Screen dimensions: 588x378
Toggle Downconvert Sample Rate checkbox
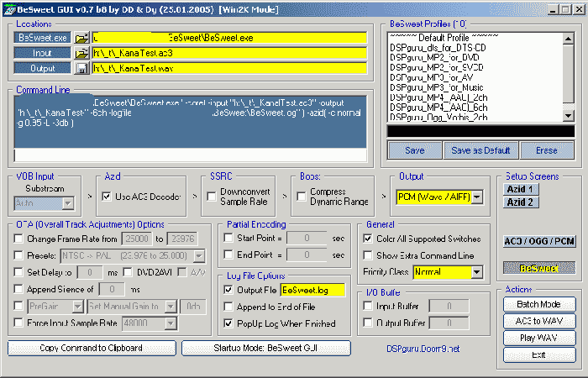213,197
